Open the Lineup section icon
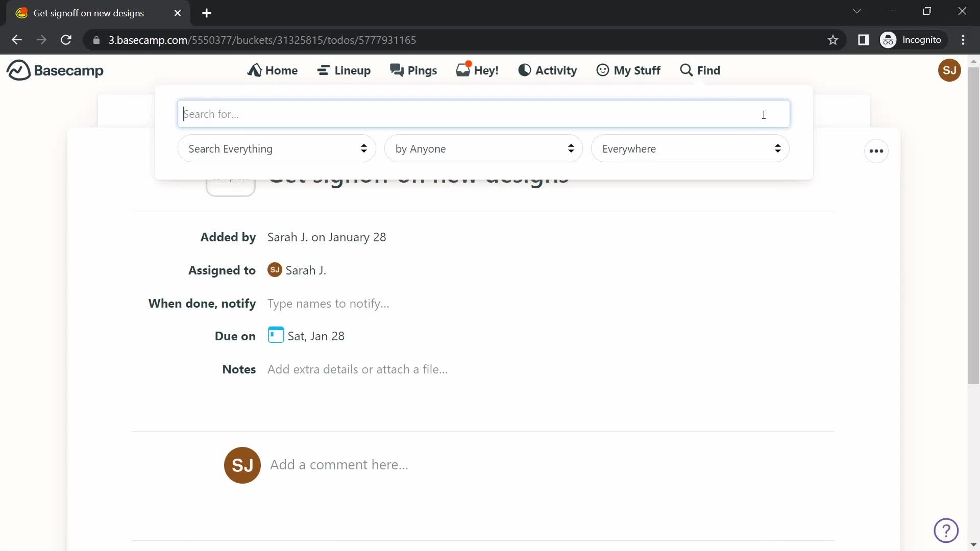Viewport: 980px width, 551px height. click(x=323, y=70)
